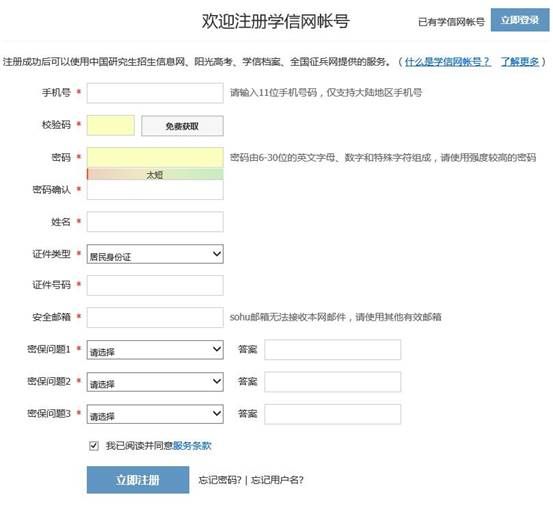Expand the 证件类型 dropdown
This screenshot has height=510, width=553.
(155, 254)
